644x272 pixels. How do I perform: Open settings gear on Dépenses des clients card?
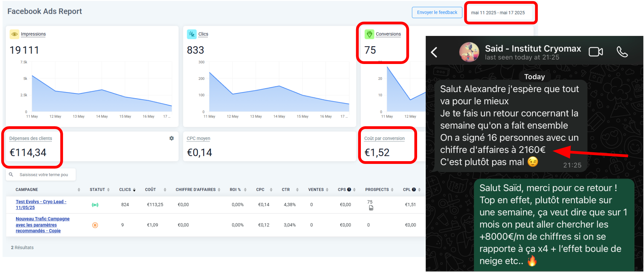point(171,138)
